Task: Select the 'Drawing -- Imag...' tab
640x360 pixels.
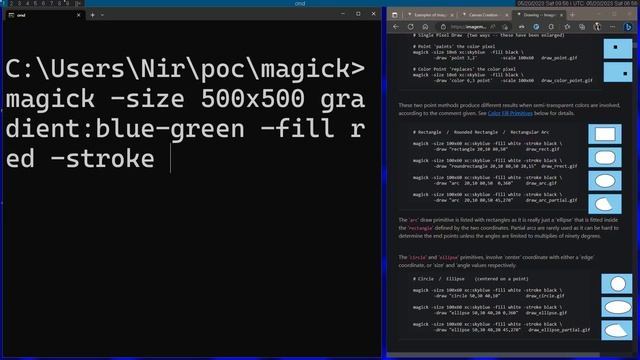Action: tap(539, 15)
